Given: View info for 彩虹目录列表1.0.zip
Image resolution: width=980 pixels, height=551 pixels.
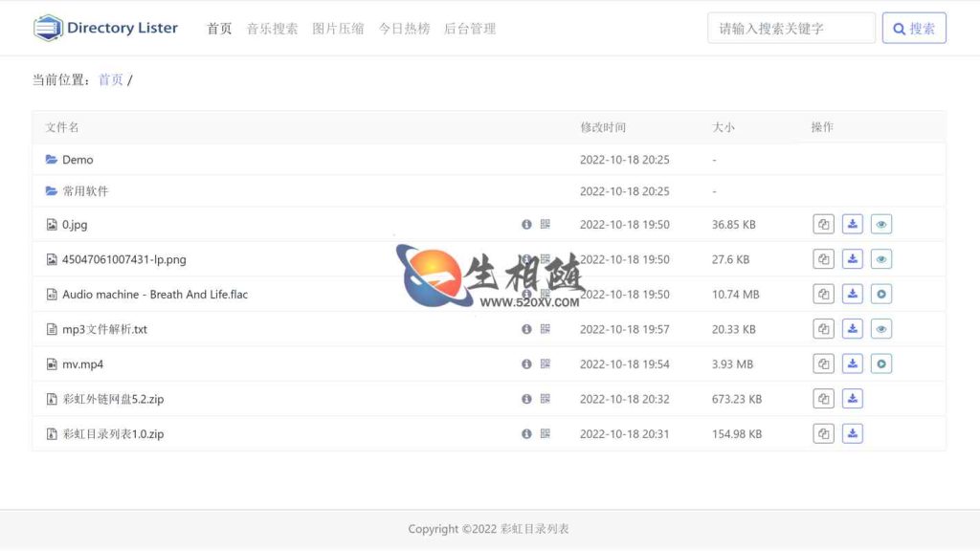Looking at the screenshot, I should point(526,434).
